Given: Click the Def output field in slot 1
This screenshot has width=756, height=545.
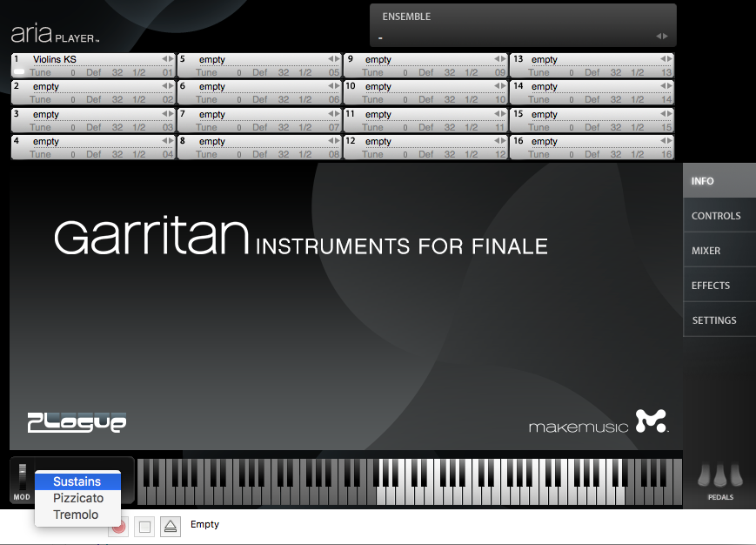Looking at the screenshot, I should [94, 73].
